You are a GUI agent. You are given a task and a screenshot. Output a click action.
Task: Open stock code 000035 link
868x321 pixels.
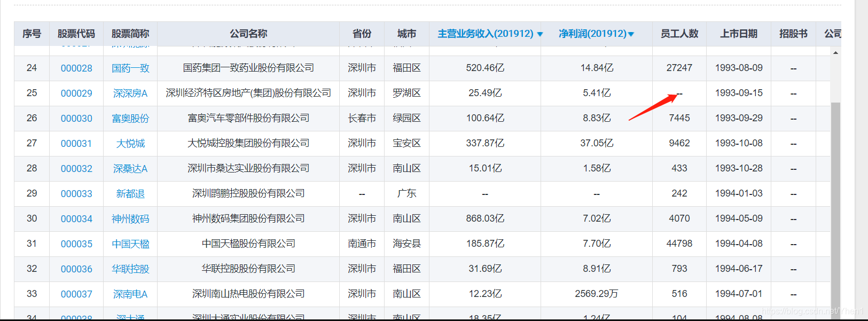76,244
